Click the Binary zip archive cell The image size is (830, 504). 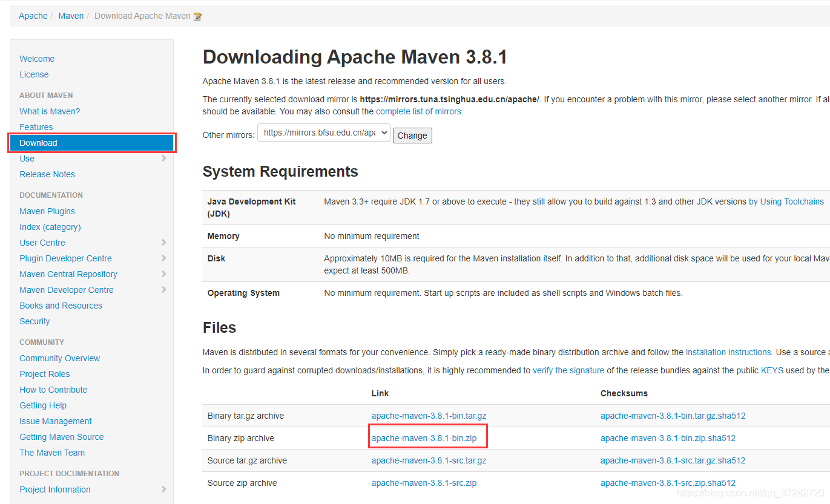pos(241,438)
